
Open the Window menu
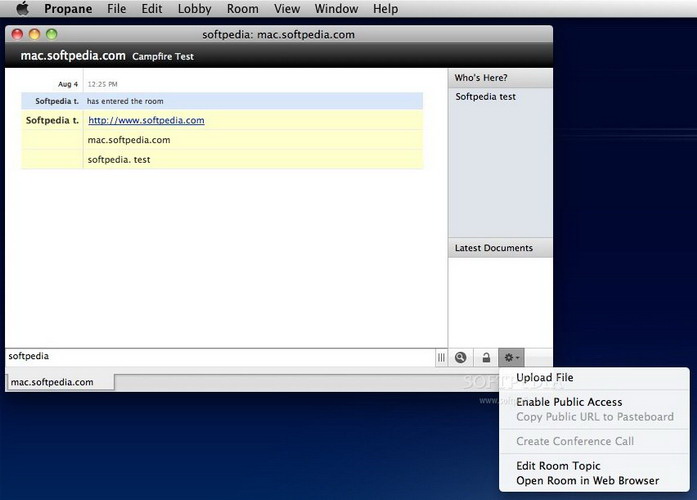click(336, 9)
